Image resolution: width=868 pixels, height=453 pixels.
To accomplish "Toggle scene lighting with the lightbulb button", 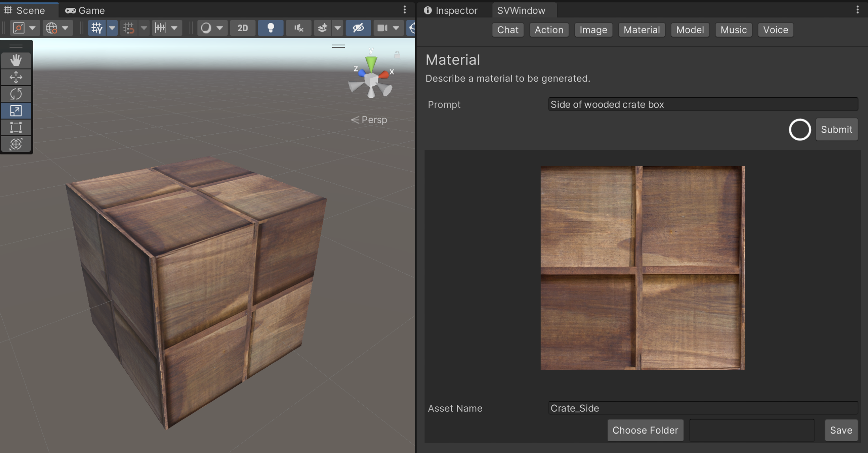I will point(271,28).
